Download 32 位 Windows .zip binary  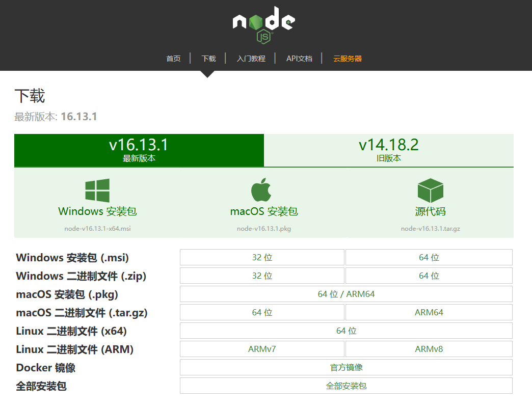tap(262, 276)
